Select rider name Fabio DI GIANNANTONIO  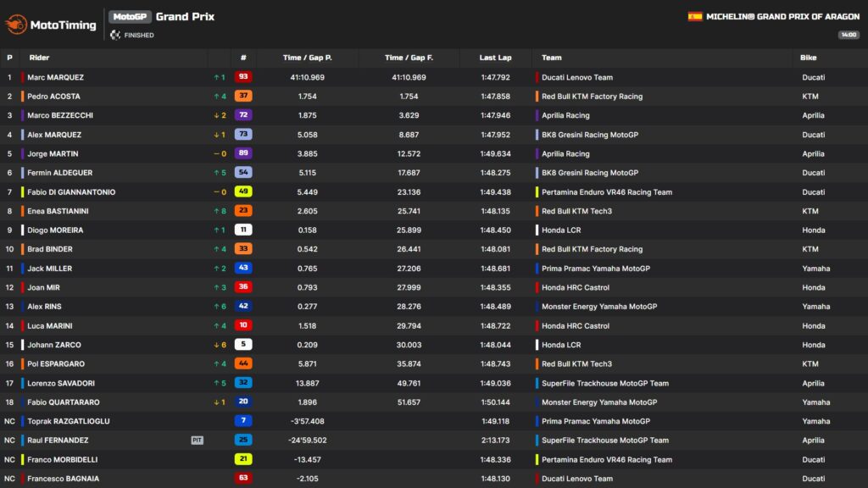(71, 192)
